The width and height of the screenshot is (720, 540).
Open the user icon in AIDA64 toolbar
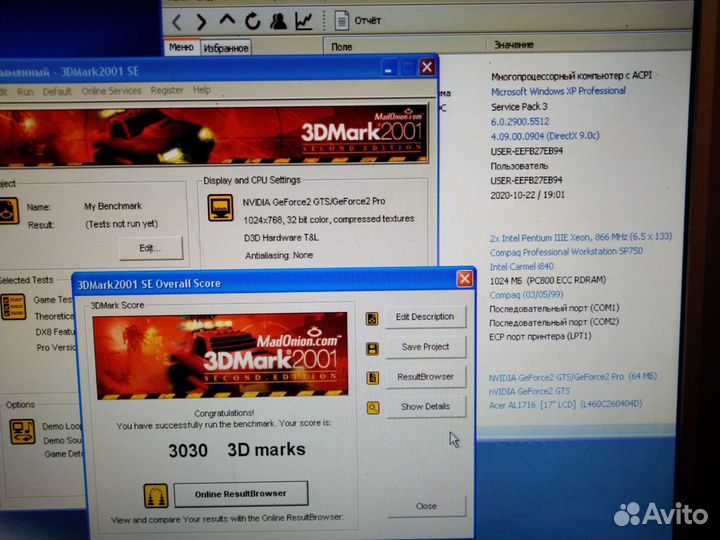click(x=278, y=21)
